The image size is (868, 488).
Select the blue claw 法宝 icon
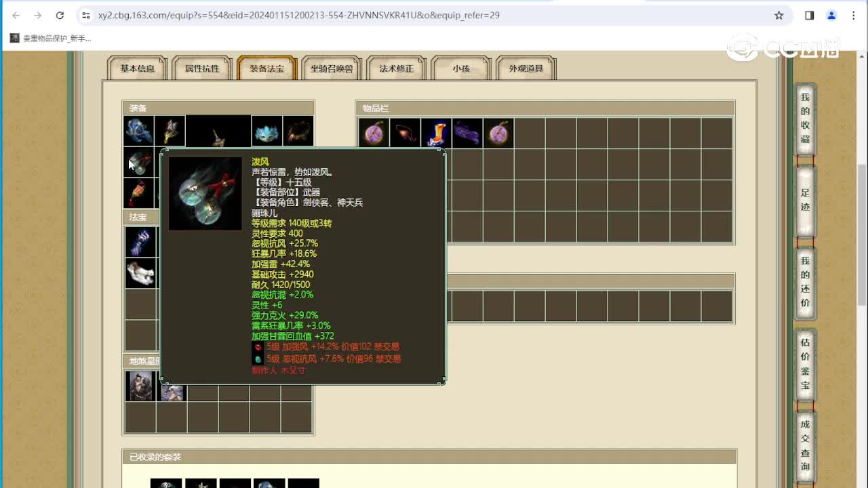[141, 242]
